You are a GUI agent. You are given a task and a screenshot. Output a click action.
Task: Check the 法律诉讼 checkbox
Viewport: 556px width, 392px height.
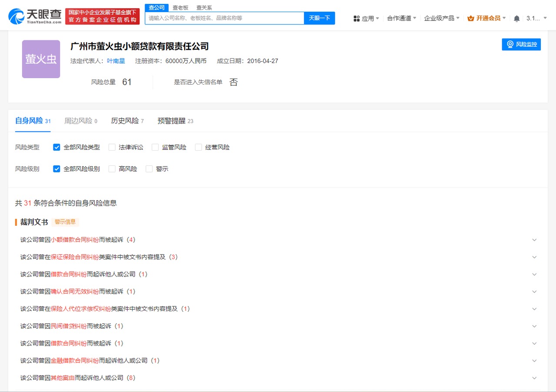[x=112, y=147]
